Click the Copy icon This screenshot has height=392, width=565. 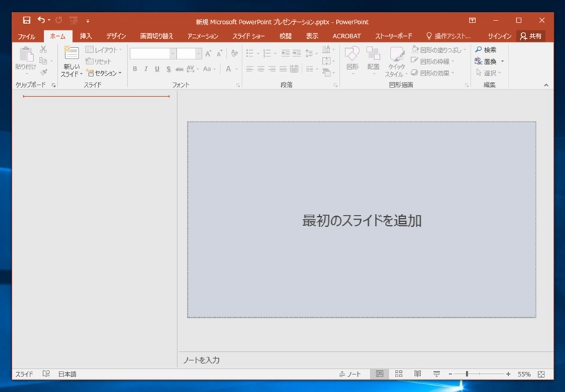click(x=43, y=61)
